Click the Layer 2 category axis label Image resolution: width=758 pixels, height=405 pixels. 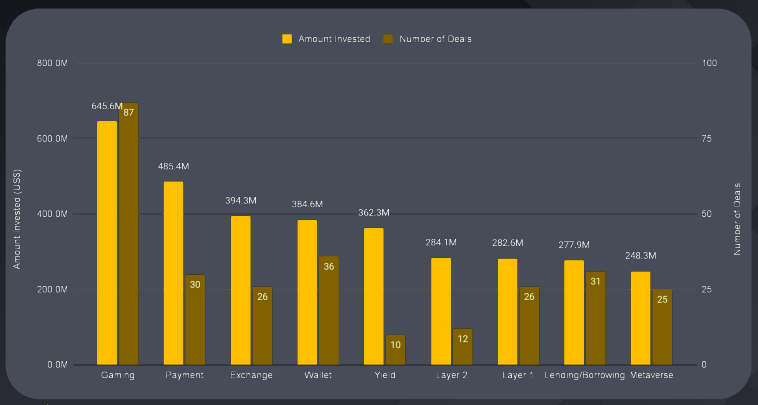click(452, 375)
